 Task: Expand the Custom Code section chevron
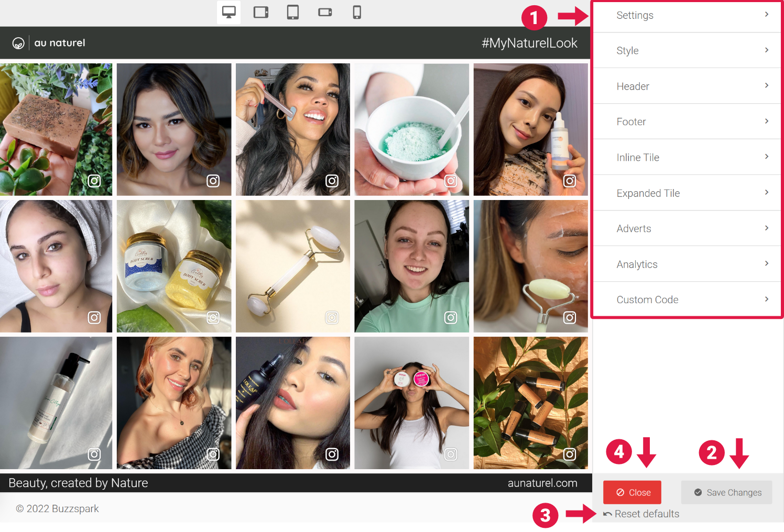[766, 300]
